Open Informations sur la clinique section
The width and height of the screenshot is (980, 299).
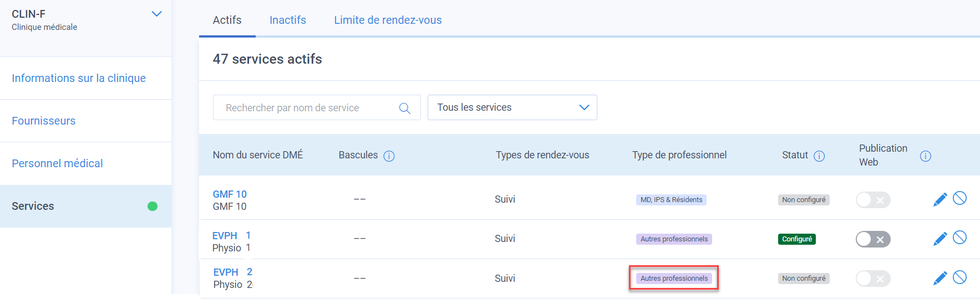(x=79, y=78)
